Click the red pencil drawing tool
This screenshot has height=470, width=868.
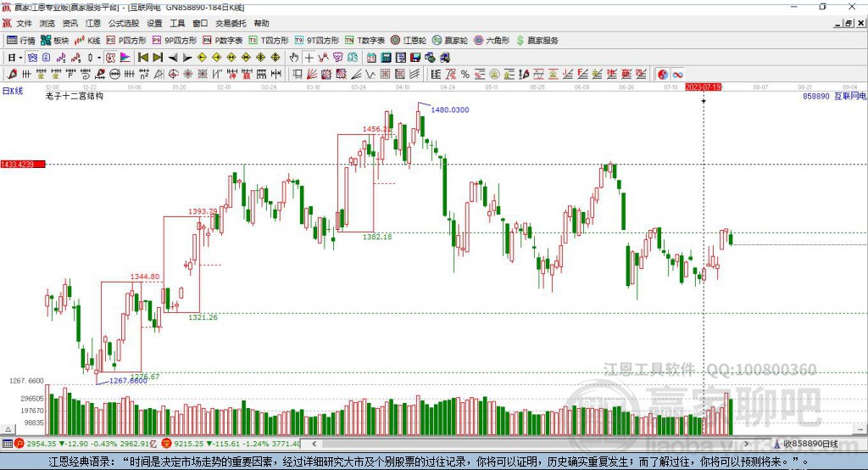click(12, 75)
